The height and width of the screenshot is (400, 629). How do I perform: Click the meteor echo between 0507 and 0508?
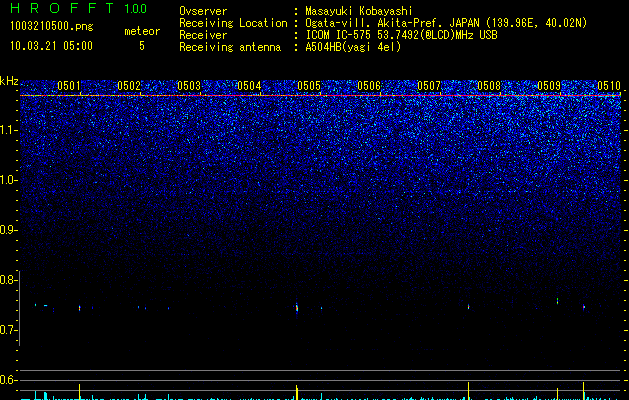[469, 307]
